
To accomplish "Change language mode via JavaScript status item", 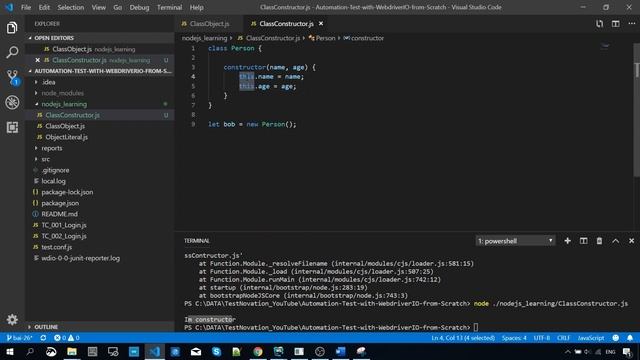I will (591, 338).
